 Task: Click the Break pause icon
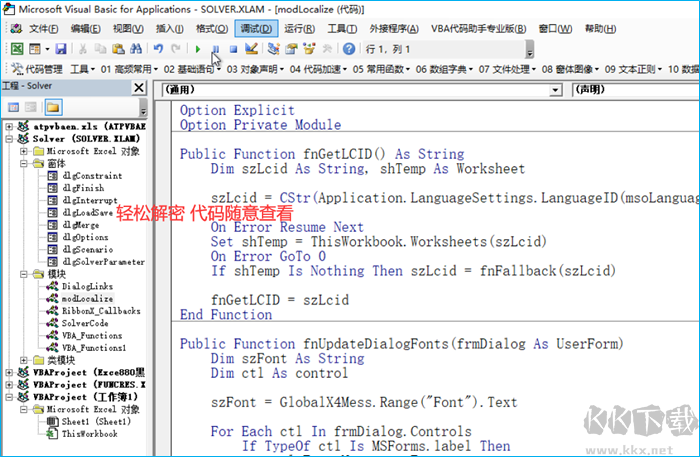(x=216, y=49)
